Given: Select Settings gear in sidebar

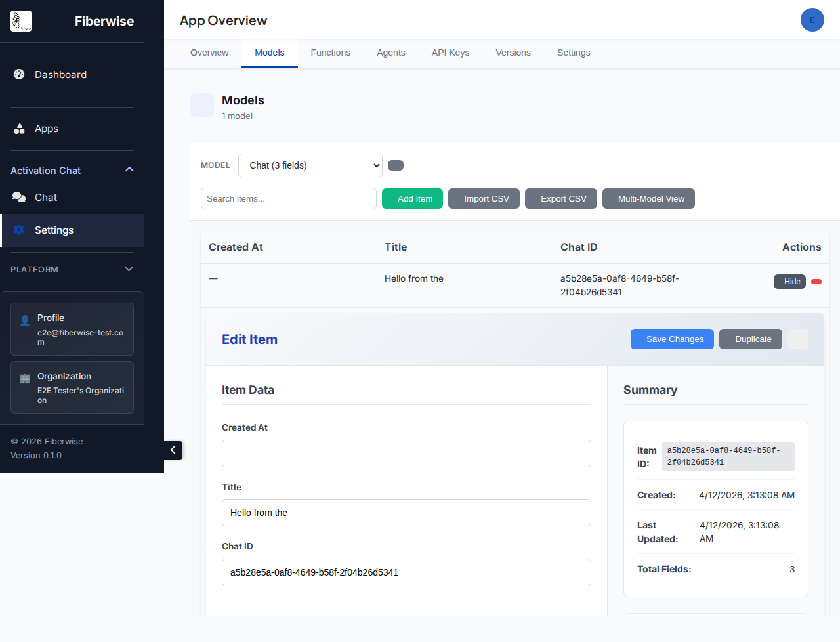Looking at the screenshot, I should (19, 230).
